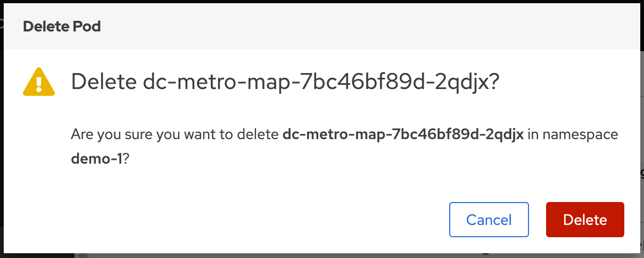Click the backdrop strip right of the dialog
644x258 pixels.
click(x=642, y=133)
